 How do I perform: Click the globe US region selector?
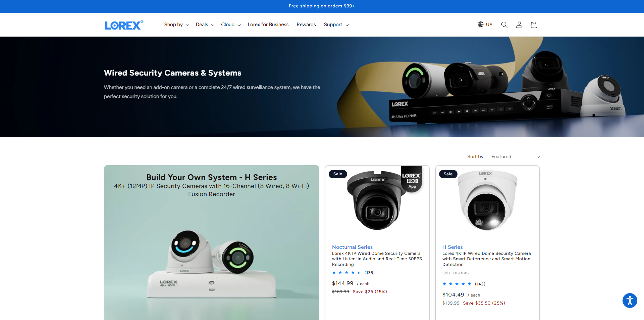point(485,25)
